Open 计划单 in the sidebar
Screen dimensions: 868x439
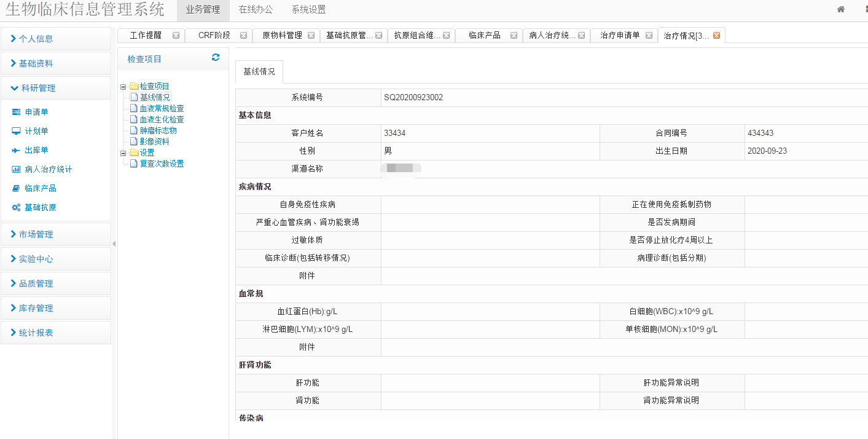(x=36, y=131)
